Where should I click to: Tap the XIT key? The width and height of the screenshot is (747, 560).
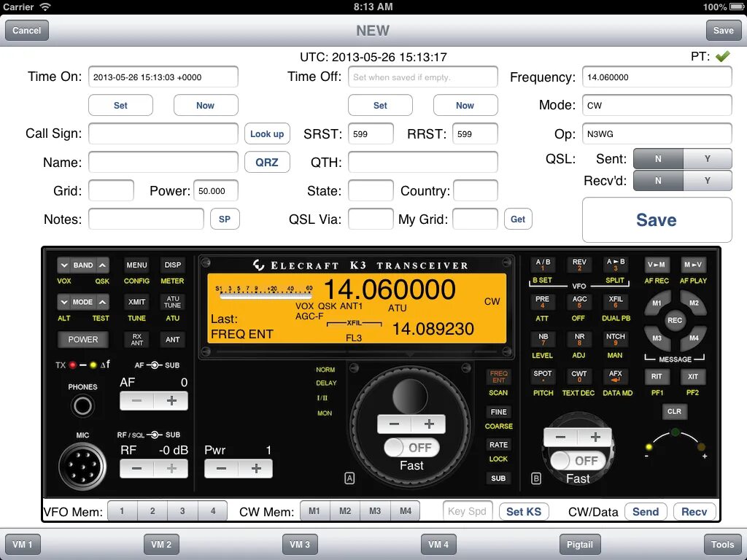click(x=693, y=376)
